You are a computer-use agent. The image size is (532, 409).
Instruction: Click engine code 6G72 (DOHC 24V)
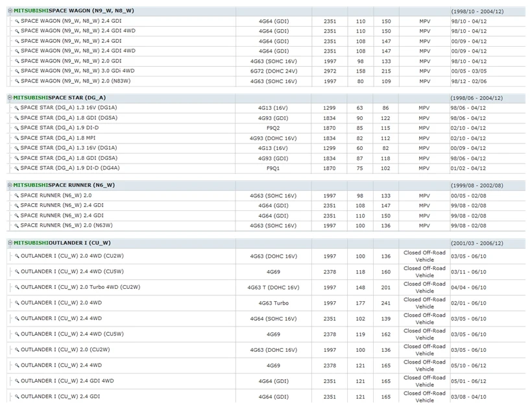274,71
